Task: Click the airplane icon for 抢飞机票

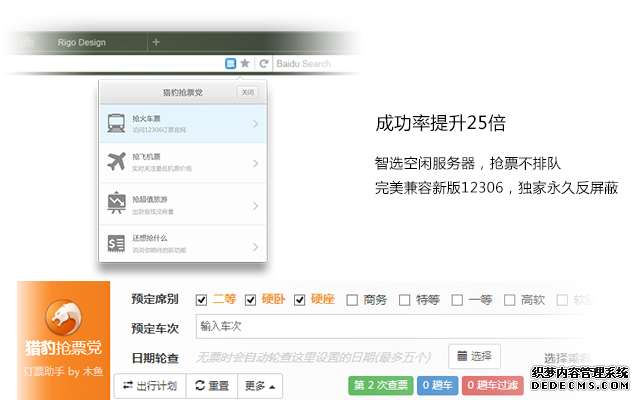Action: pyautogui.click(x=116, y=162)
